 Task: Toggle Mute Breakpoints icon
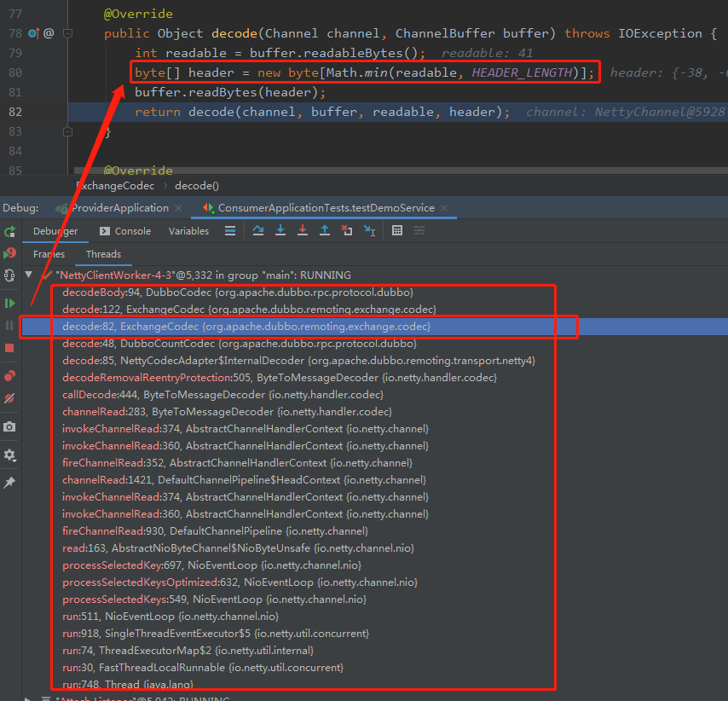(x=9, y=398)
